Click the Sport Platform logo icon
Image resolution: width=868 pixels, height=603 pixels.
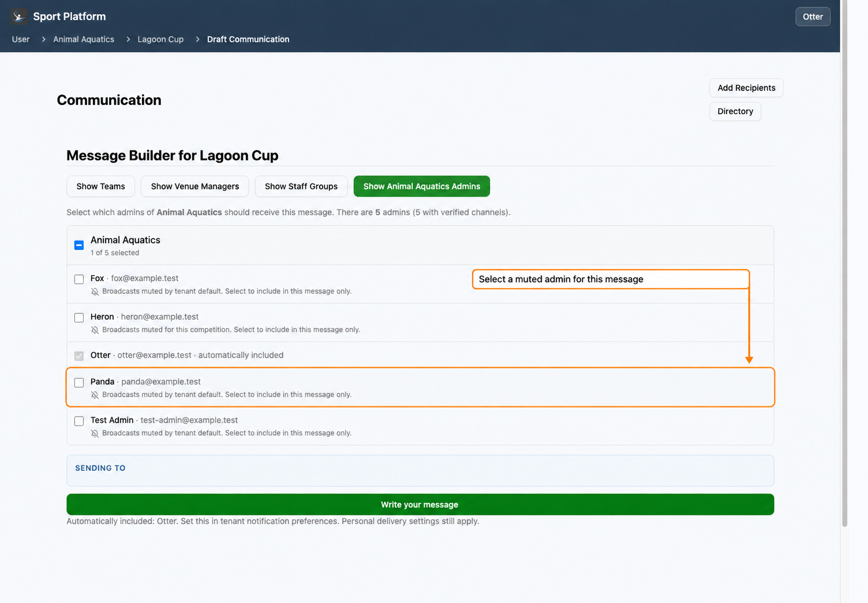pos(19,16)
